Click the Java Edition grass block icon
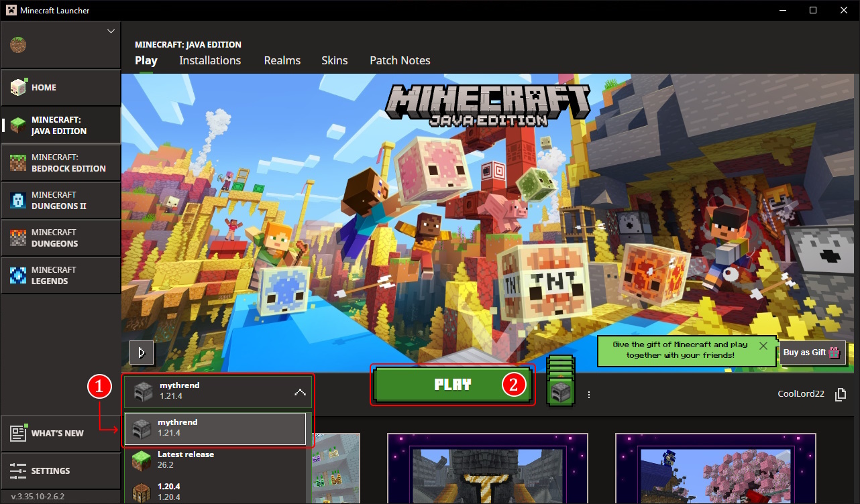 pos(19,125)
